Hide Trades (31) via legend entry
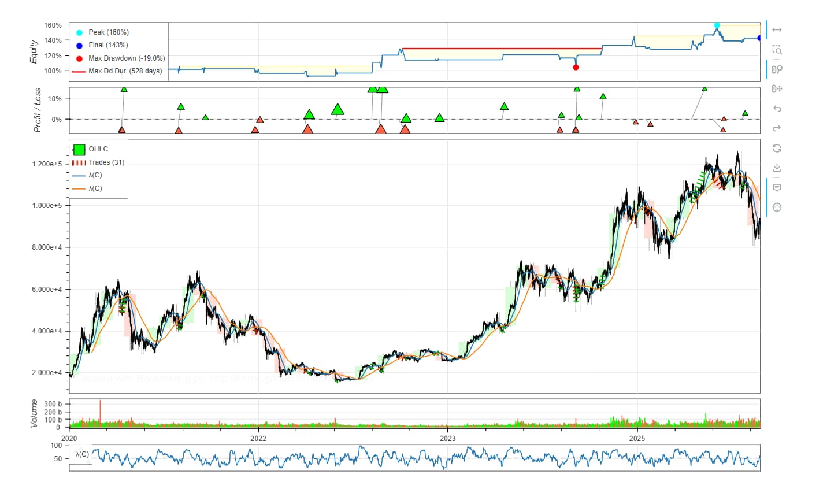The image size is (838, 504). (x=98, y=162)
